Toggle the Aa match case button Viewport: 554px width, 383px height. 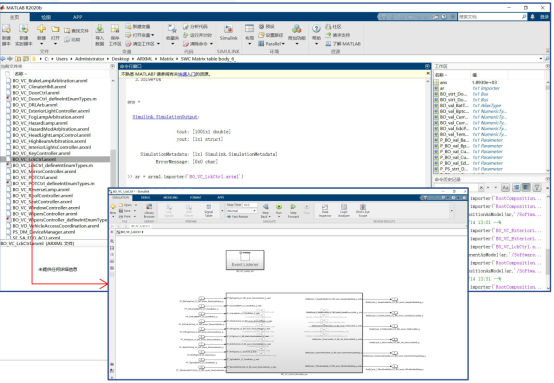click(505, 188)
